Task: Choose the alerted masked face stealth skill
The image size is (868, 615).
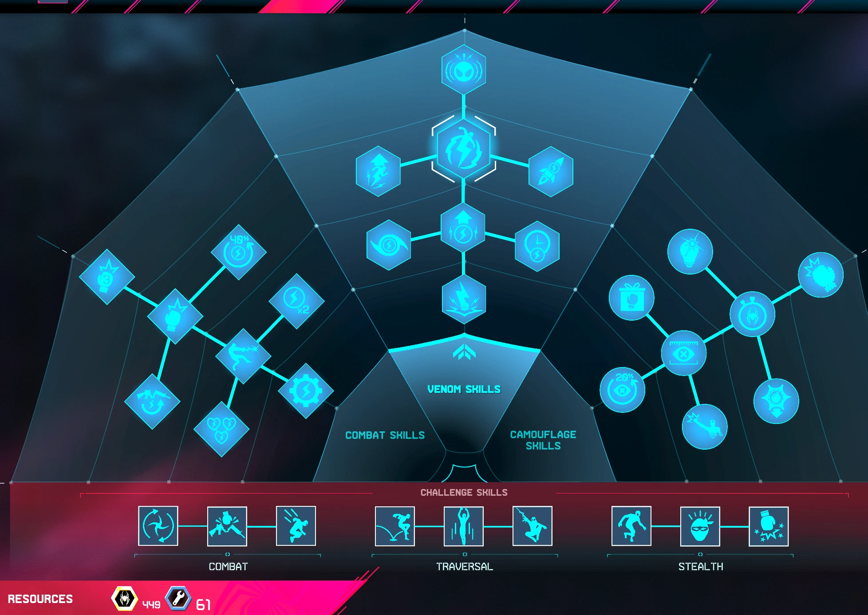Action: pyautogui.click(x=700, y=527)
